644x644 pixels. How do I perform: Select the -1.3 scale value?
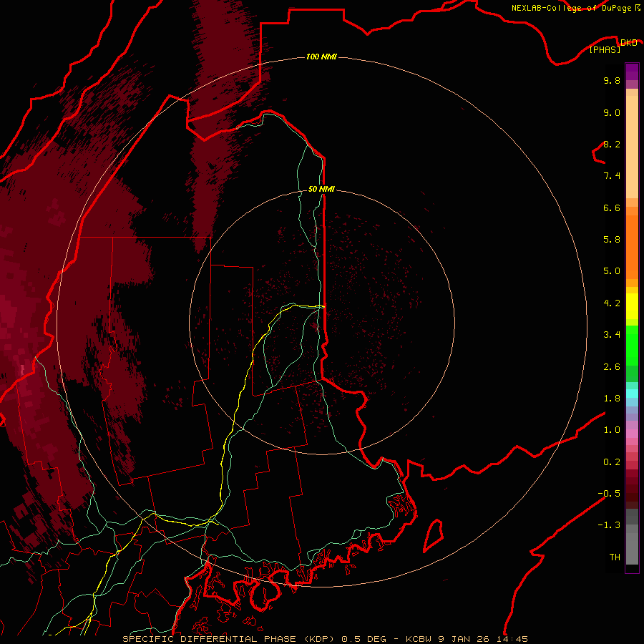(x=609, y=525)
